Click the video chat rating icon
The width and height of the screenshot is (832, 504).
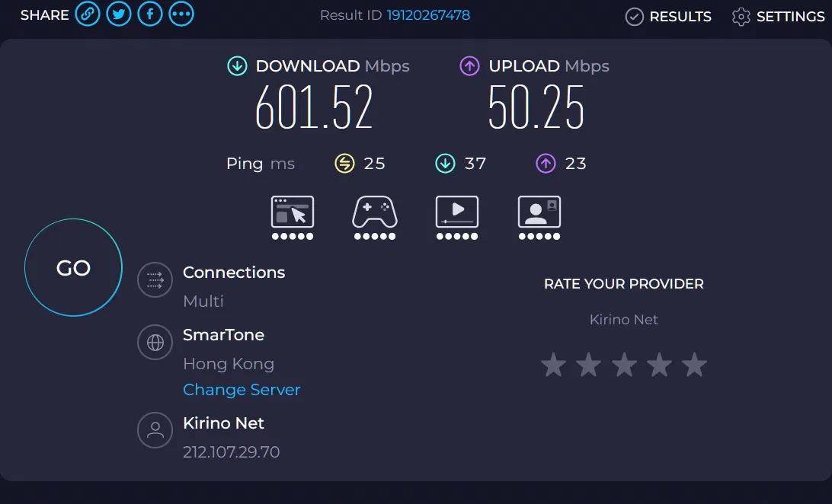click(539, 212)
